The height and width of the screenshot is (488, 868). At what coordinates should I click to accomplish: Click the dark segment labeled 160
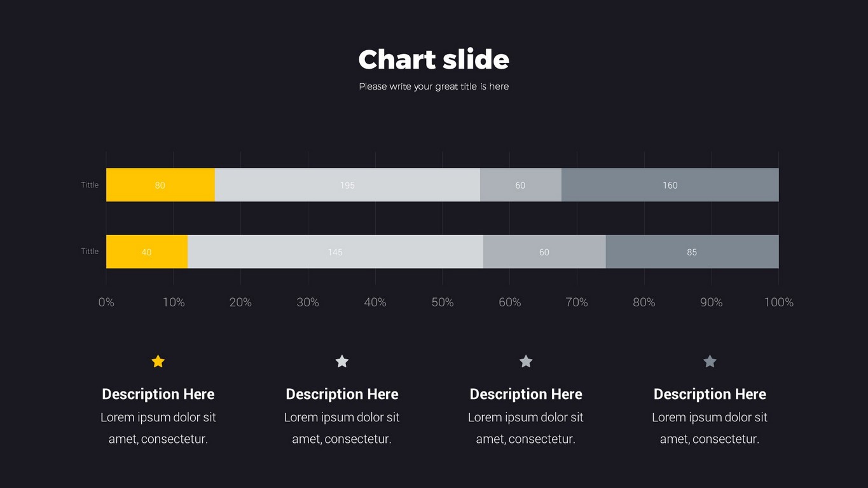[x=670, y=185]
